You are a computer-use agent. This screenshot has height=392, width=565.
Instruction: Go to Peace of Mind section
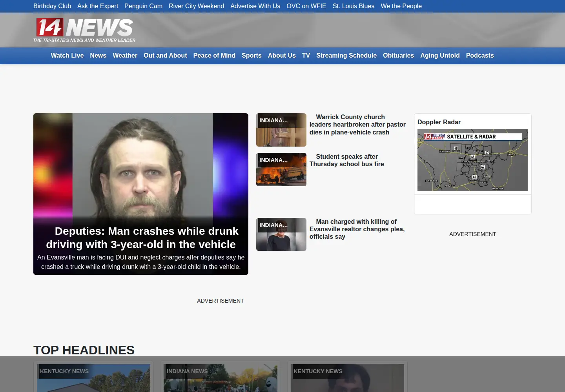[x=214, y=56]
